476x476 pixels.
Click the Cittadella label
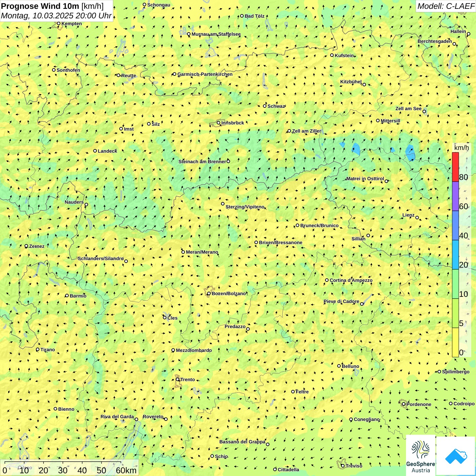tap(288, 470)
